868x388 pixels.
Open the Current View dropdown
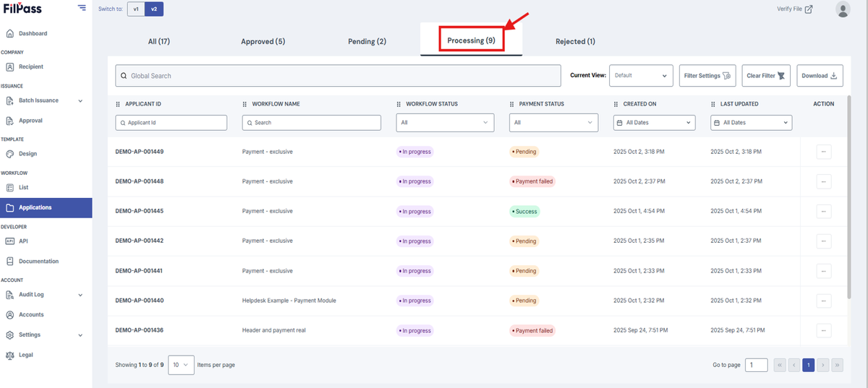pyautogui.click(x=641, y=76)
